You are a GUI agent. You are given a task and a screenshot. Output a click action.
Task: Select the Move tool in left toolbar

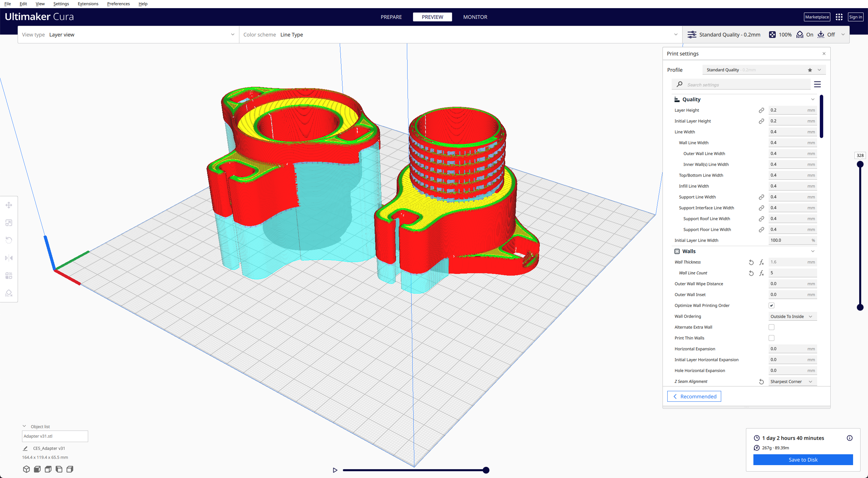pos(9,205)
